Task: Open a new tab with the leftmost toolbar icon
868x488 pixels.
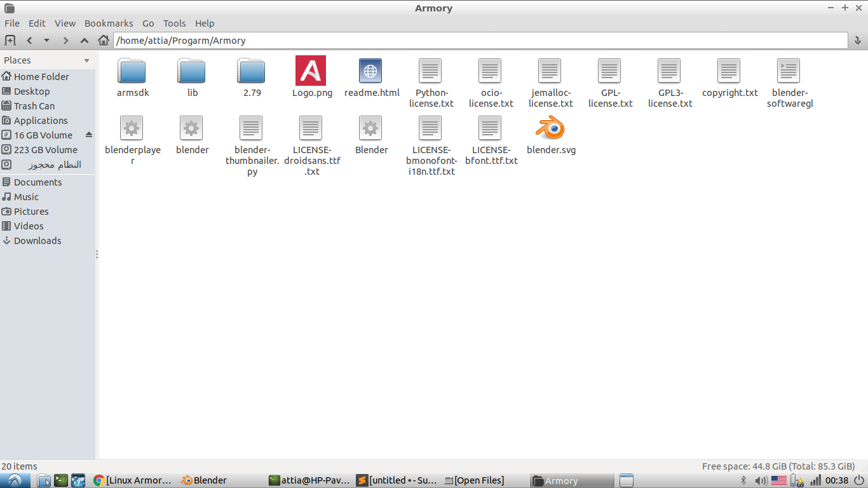Action: click(10, 40)
